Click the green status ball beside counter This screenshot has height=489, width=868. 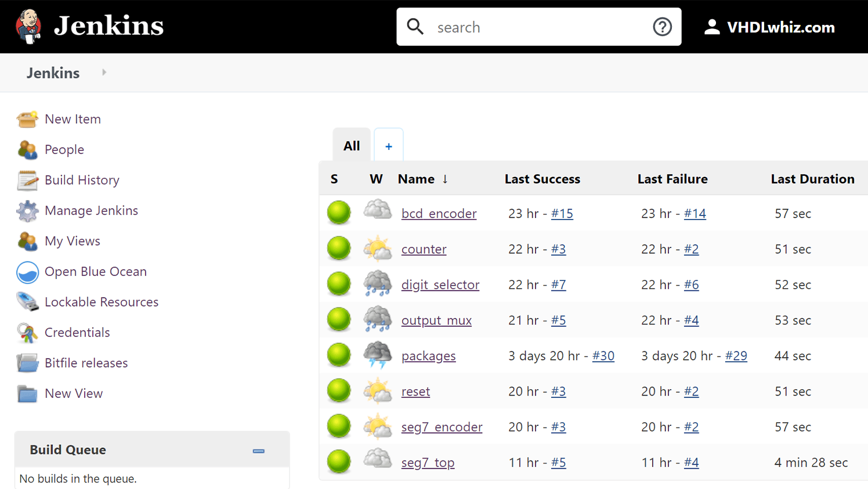coord(339,248)
